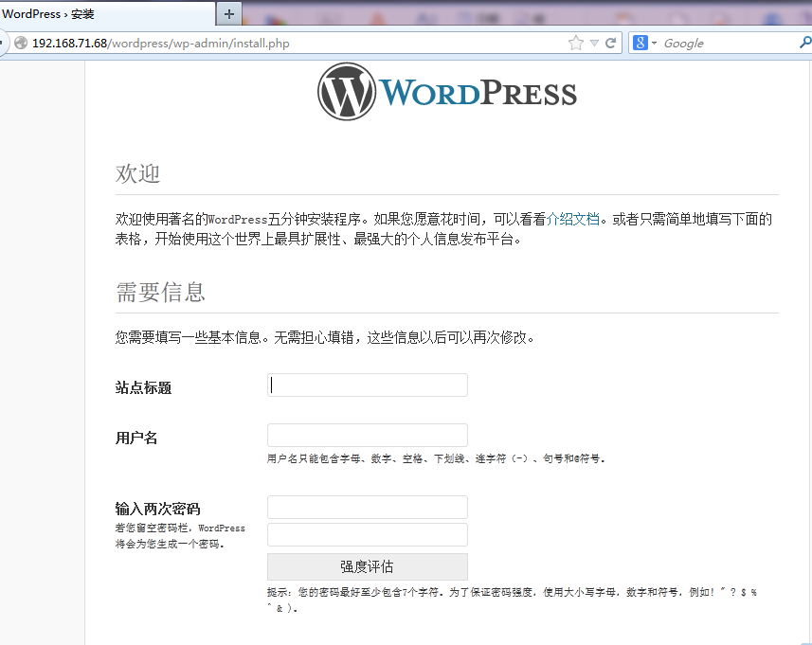
Task: Select the WordPress › 安装 tab
Action: point(107,14)
